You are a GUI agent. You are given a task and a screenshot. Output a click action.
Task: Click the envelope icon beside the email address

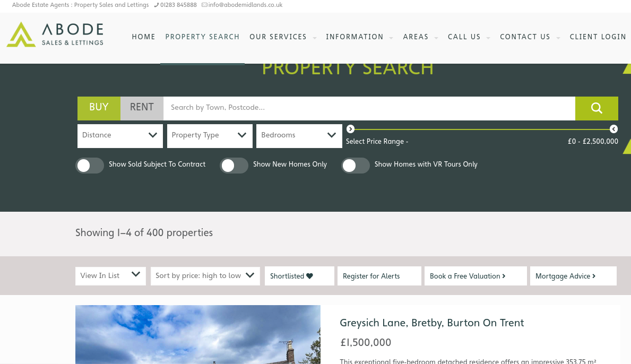(x=204, y=5)
